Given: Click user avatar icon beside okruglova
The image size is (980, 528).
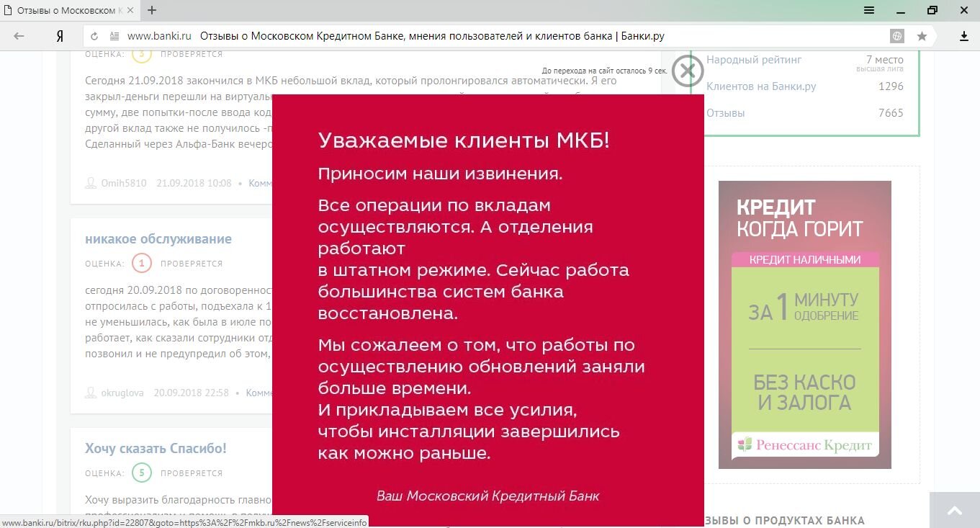Looking at the screenshot, I should pyautogui.click(x=91, y=393).
